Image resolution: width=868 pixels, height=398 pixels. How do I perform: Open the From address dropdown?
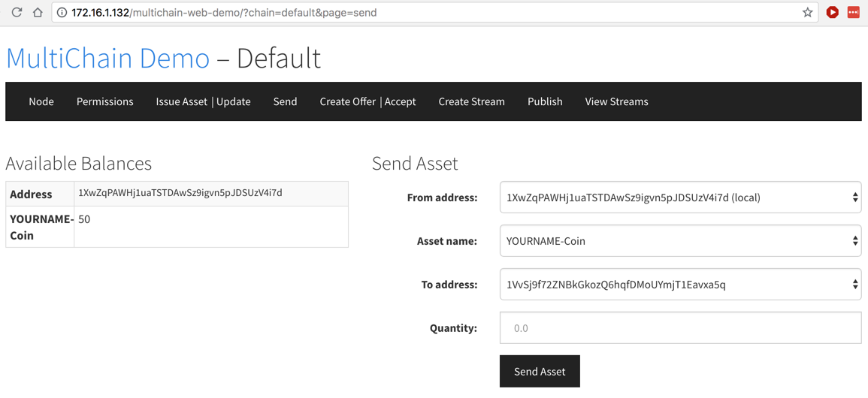pos(680,197)
